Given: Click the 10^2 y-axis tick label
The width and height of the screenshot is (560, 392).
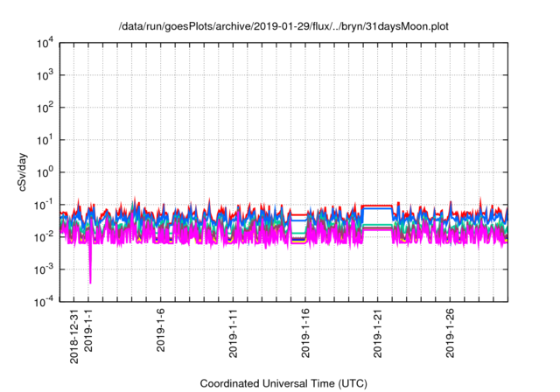Looking at the screenshot, I should 45,108.
